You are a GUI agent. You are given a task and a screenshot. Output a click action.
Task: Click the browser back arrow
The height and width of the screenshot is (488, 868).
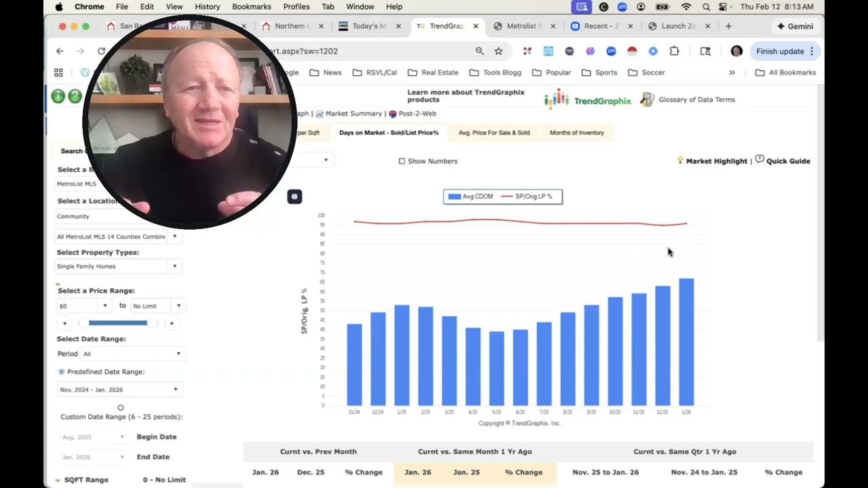(60, 51)
